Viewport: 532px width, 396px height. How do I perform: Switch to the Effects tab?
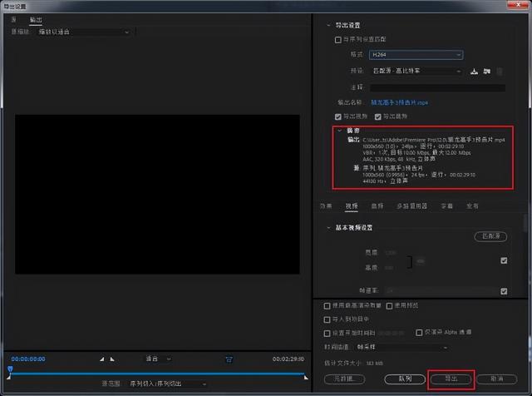[x=326, y=206]
